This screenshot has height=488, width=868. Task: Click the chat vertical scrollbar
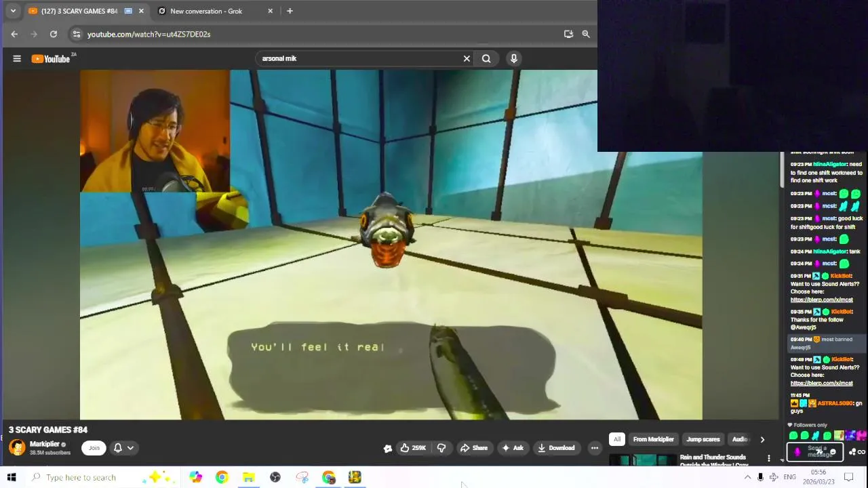coord(782,169)
